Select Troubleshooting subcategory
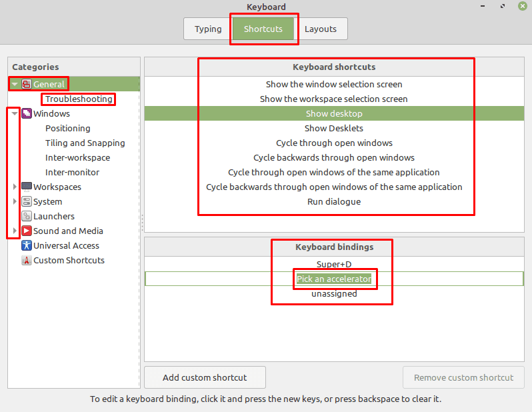The image size is (532, 412). coord(79,99)
